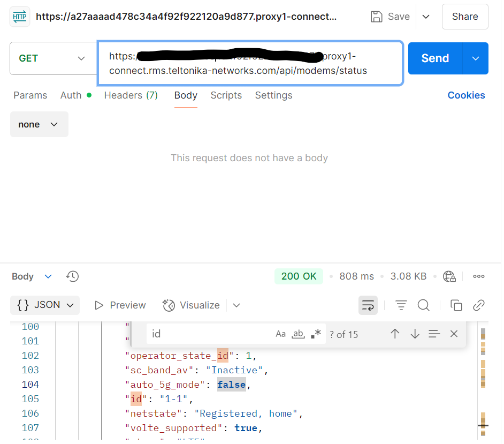Screen dimensions: 504x444
Task: Expand the Visualize options chevron
Action: point(236,305)
